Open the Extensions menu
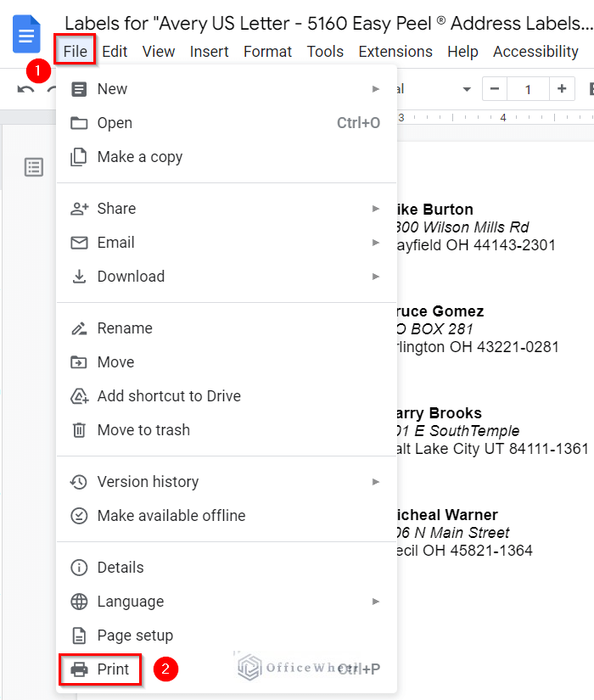This screenshot has height=700, width=594. click(395, 52)
